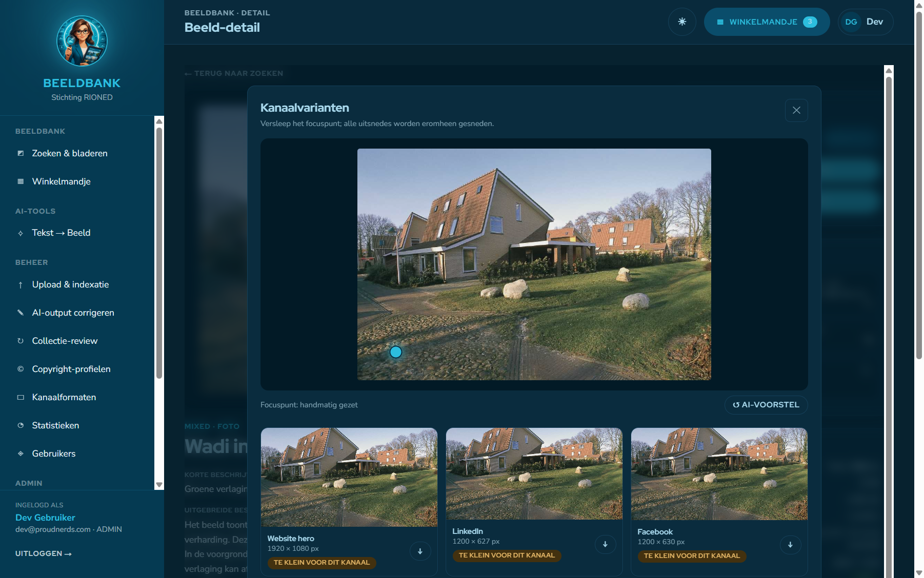This screenshot has height=578, width=924.
Task: Click the AI-voorstel button
Action: (766, 405)
